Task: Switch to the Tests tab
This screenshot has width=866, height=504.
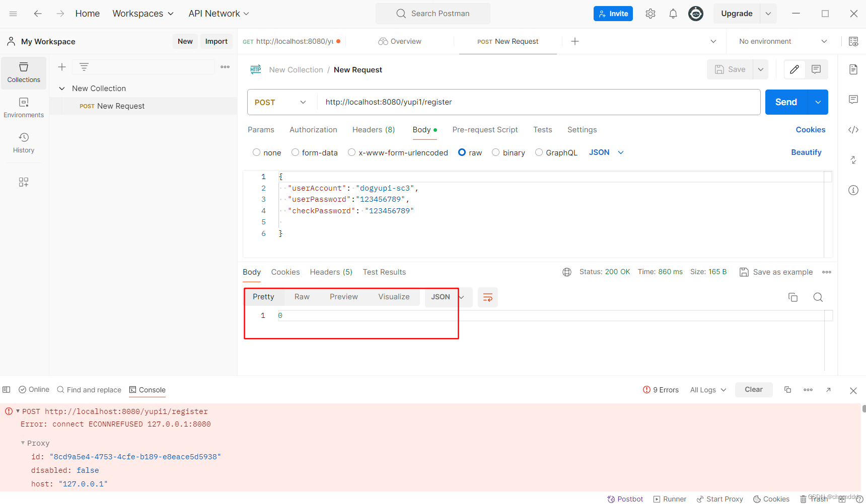Action: pos(543,130)
